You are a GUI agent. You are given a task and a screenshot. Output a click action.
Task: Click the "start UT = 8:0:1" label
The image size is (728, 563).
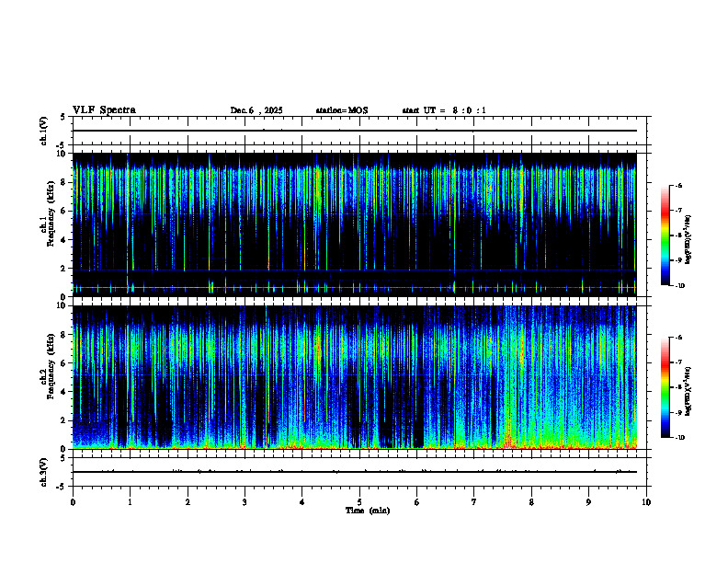click(444, 110)
